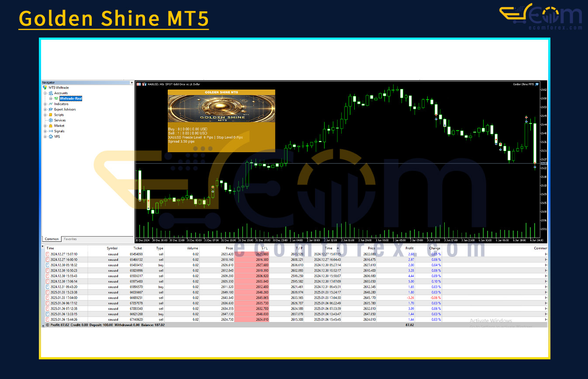Screen dimensions: 588x379
Task: Expand the Weltrade-Real account node
Action: pos(50,99)
